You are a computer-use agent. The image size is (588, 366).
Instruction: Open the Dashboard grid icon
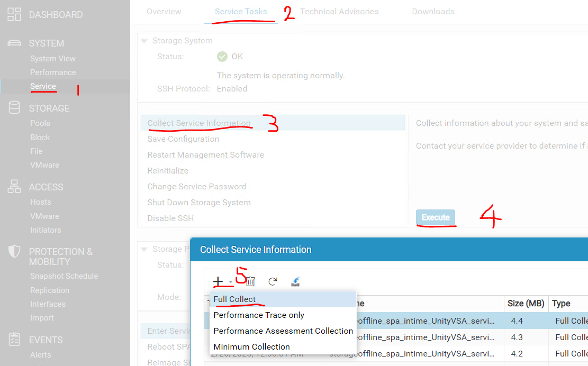point(14,14)
